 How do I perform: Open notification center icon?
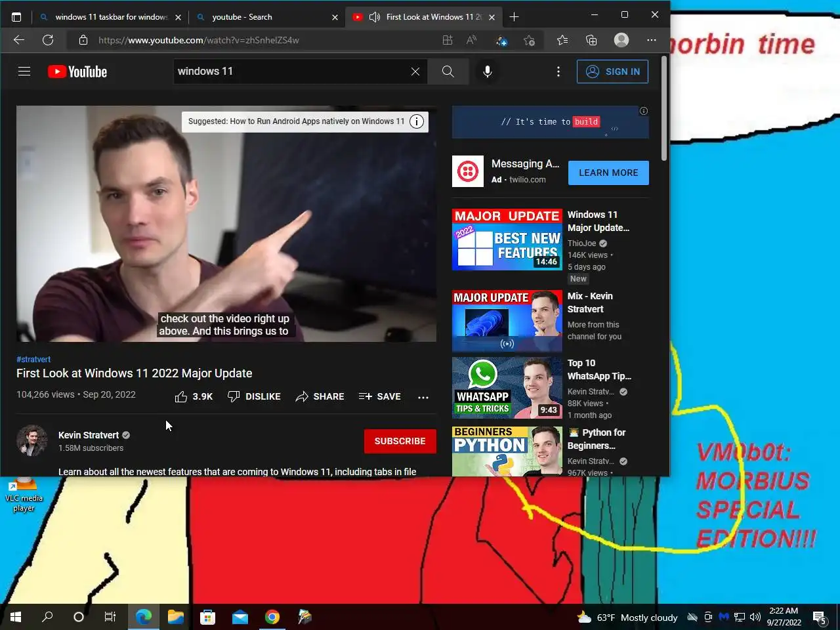(x=820, y=617)
